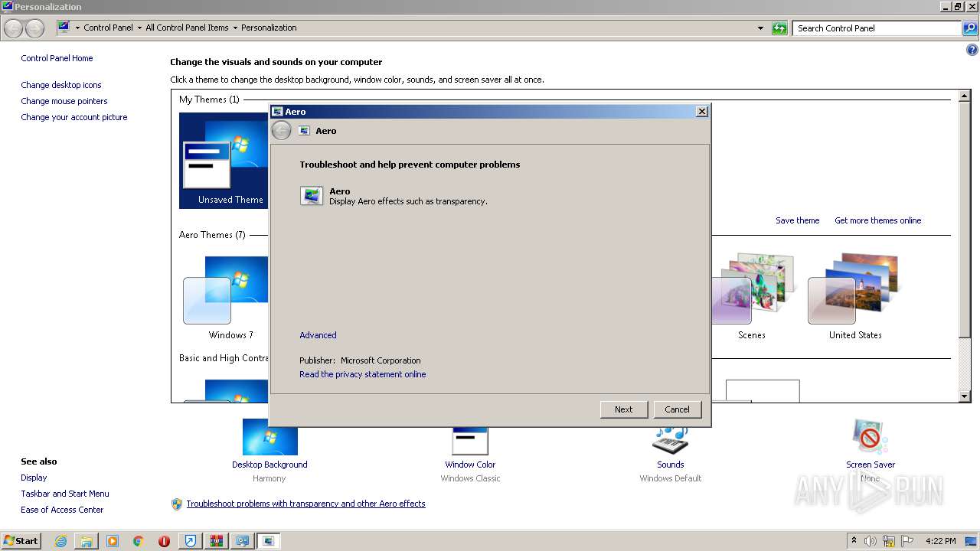The image size is (980, 551).
Task: Open Taskbar and Start Menu link
Action: pyautogui.click(x=65, y=494)
